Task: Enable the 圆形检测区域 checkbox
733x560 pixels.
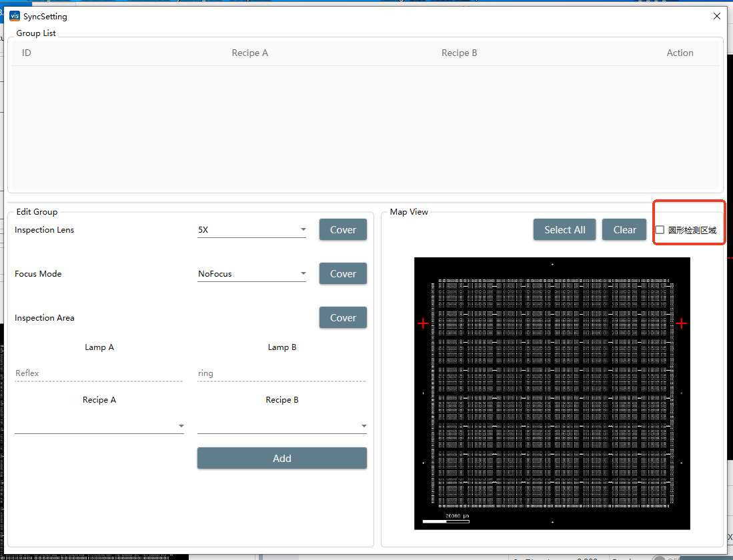Action: pyautogui.click(x=660, y=230)
